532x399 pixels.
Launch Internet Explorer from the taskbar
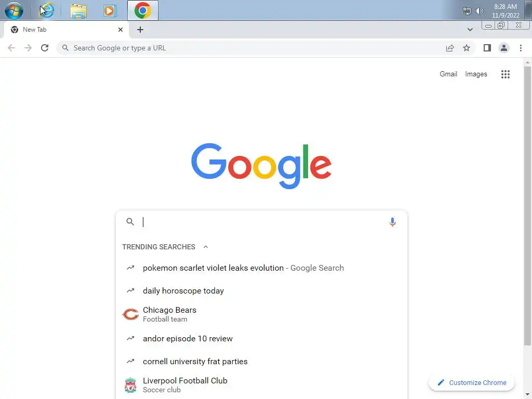click(x=46, y=10)
